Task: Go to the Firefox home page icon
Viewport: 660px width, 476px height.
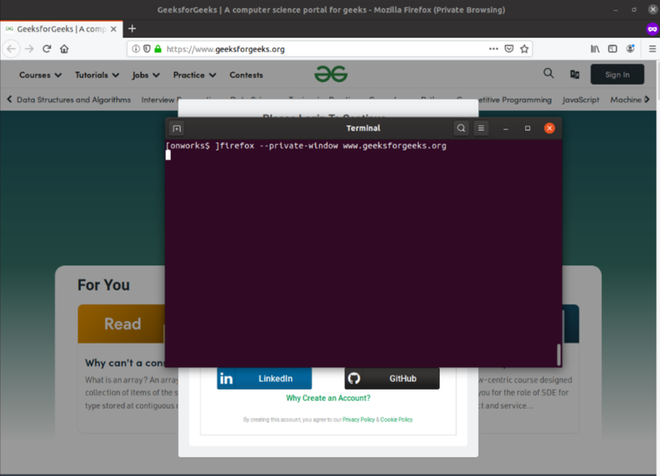Action: click(x=64, y=49)
